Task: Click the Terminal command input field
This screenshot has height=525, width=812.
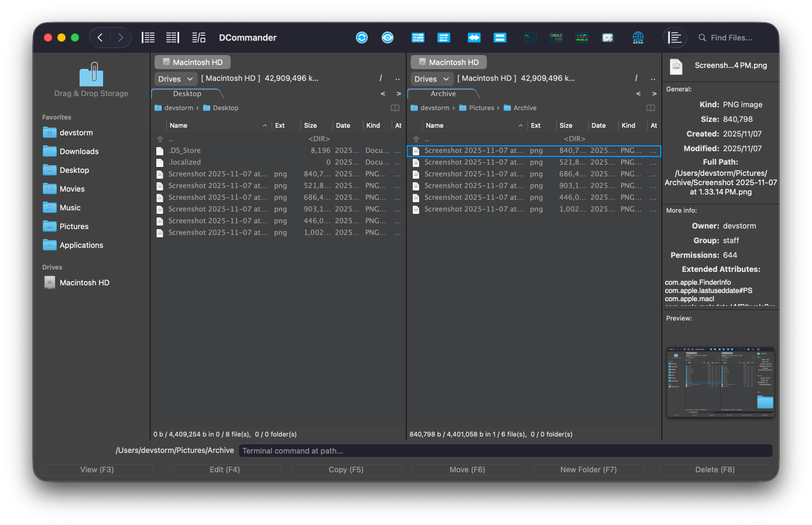Action: pos(505,451)
